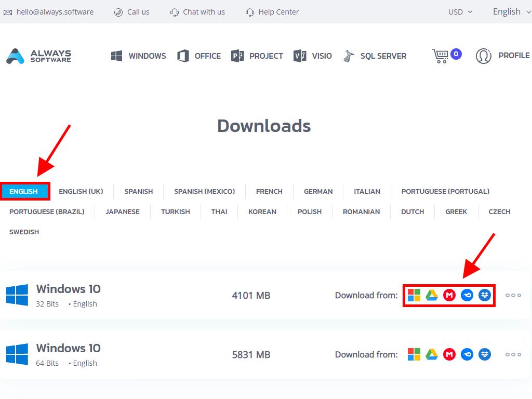The height and width of the screenshot is (399, 532).
Task: Select the Spanish (Mexico) language tab
Action: pyautogui.click(x=204, y=191)
